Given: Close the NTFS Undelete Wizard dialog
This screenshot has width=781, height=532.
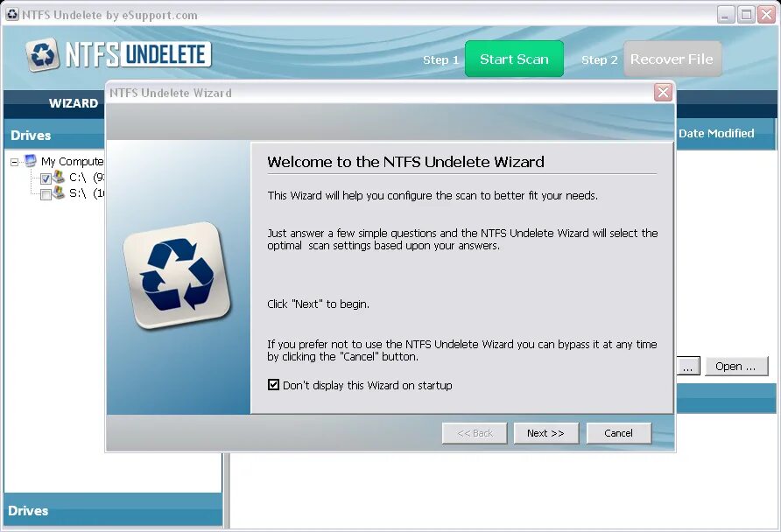Looking at the screenshot, I should coord(663,92).
